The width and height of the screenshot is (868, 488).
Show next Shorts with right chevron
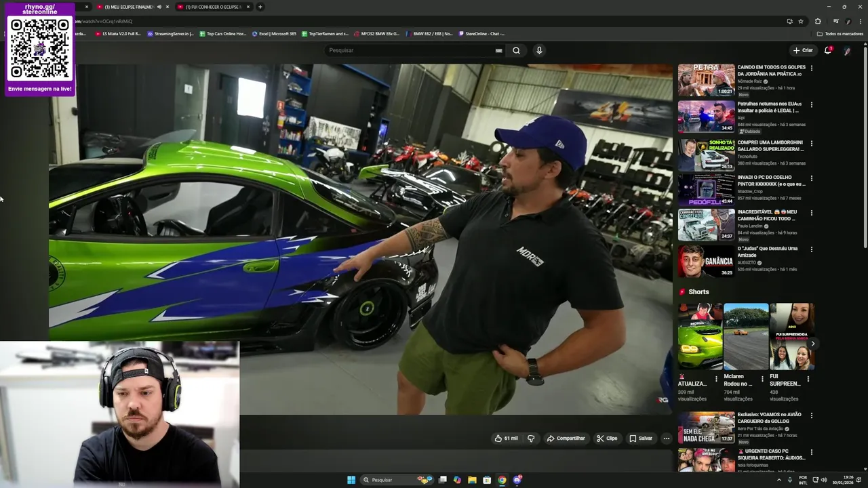[x=812, y=344]
